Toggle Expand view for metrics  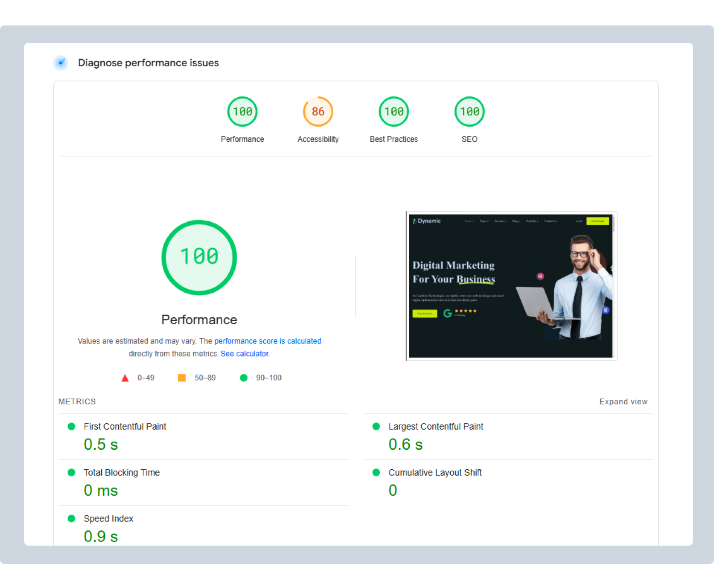click(x=623, y=402)
